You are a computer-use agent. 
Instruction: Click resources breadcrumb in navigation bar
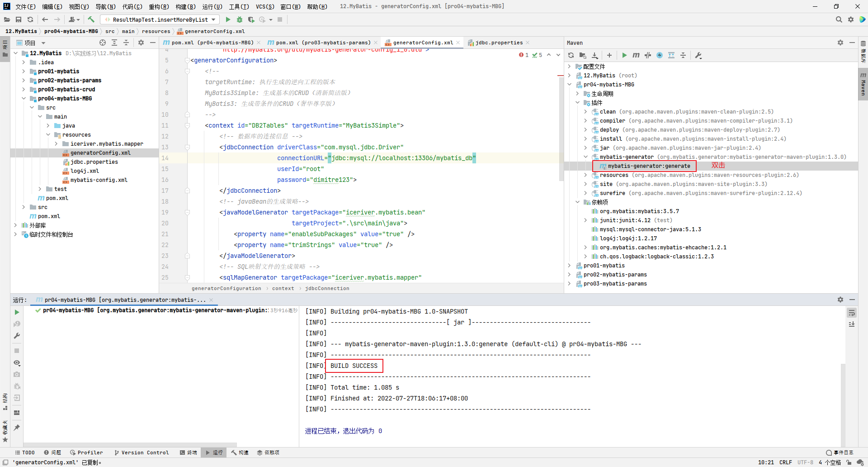156,31
